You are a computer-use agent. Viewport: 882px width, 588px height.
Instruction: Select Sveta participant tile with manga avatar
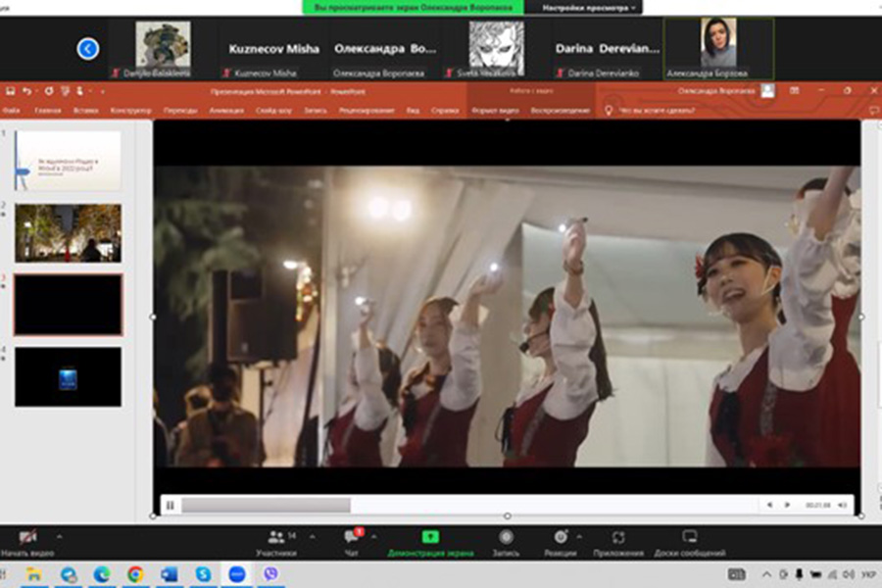[x=496, y=49]
